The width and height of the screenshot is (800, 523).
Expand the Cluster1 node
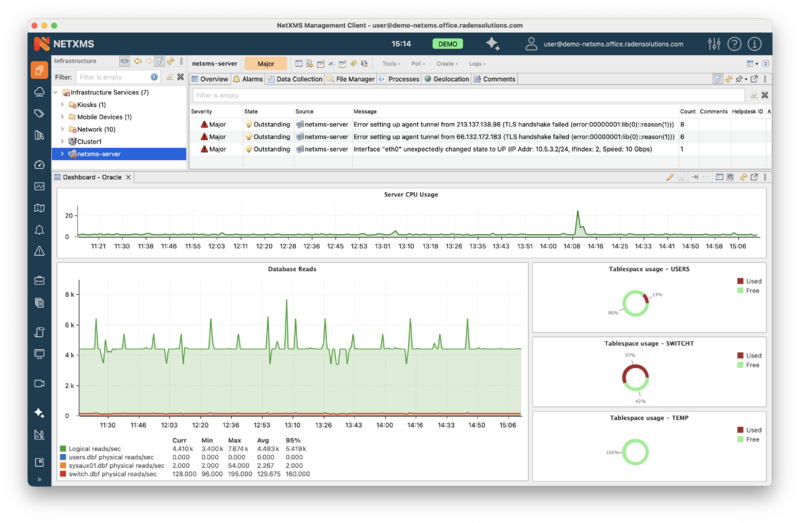point(62,141)
